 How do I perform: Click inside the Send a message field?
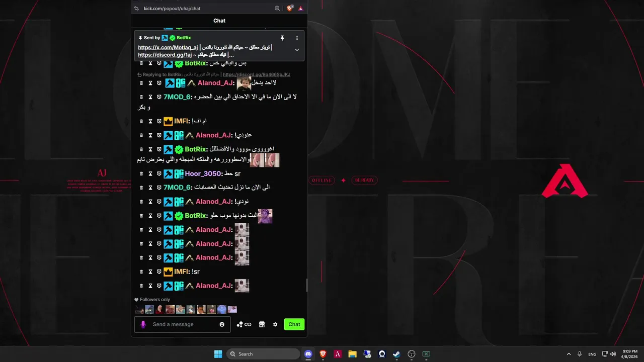click(x=182, y=324)
